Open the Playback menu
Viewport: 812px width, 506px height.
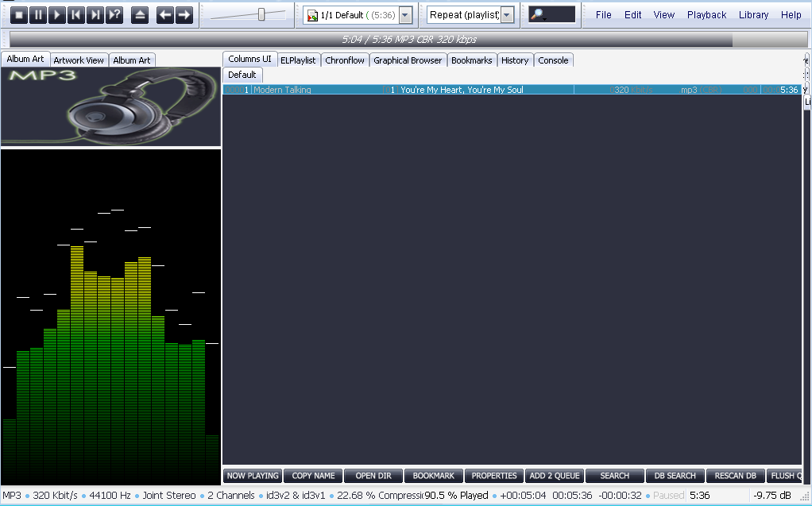(706, 14)
